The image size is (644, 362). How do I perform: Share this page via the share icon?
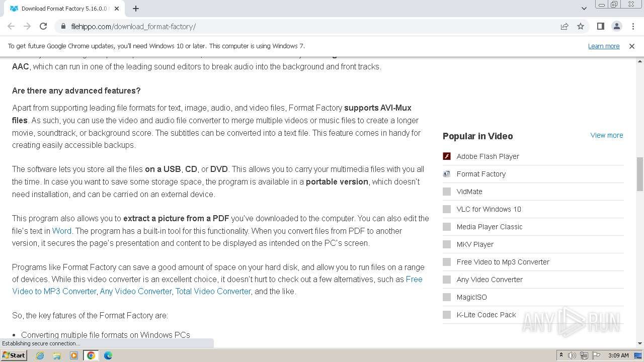565,27
